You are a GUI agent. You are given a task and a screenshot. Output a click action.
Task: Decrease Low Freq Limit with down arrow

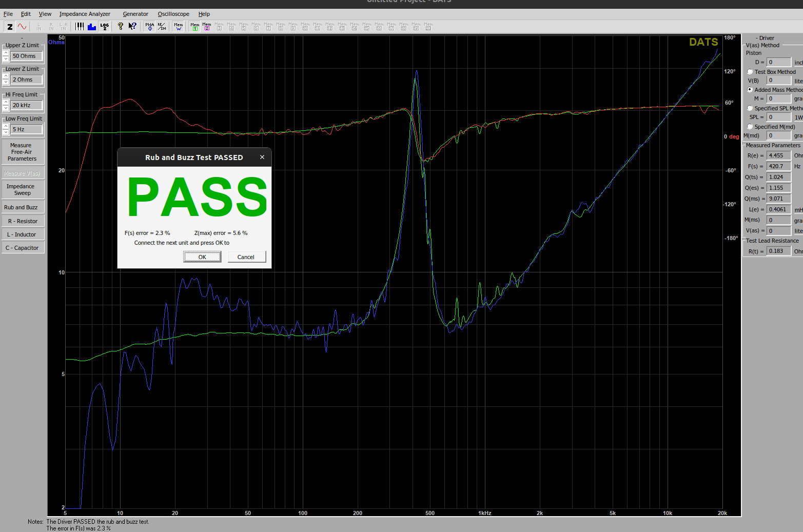tap(6, 132)
